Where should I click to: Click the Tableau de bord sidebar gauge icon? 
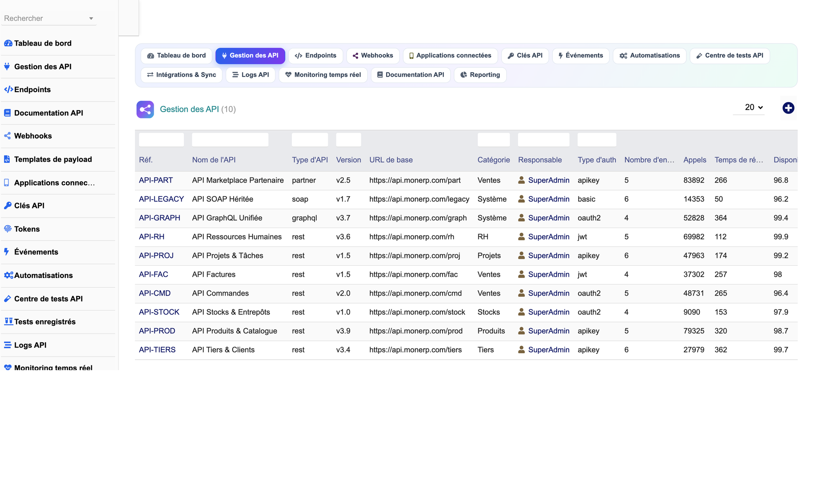coord(8,43)
